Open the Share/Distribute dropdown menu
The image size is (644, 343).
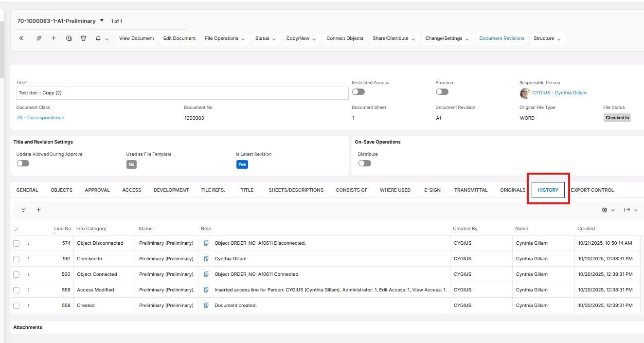pyautogui.click(x=394, y=38)
